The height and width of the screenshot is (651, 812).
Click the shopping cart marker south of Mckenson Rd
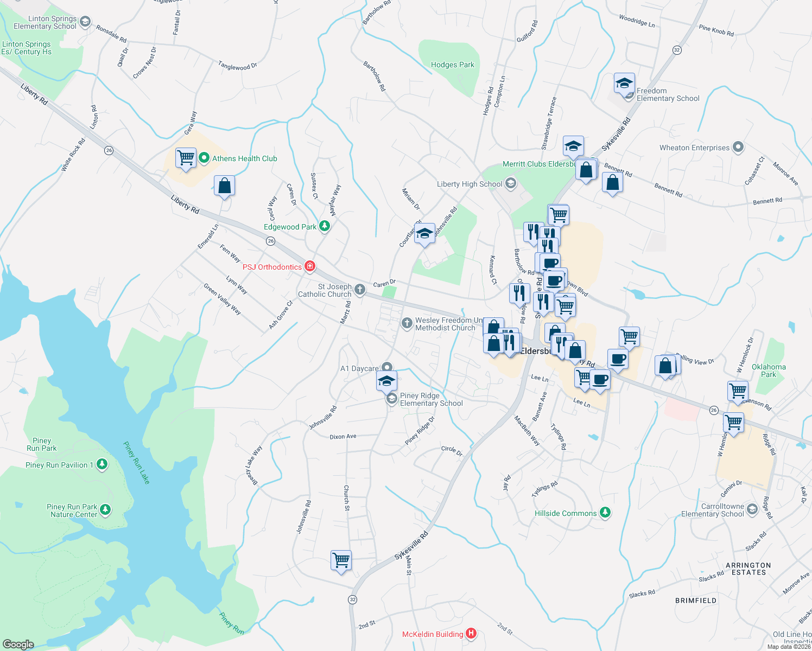coord(733,423)
